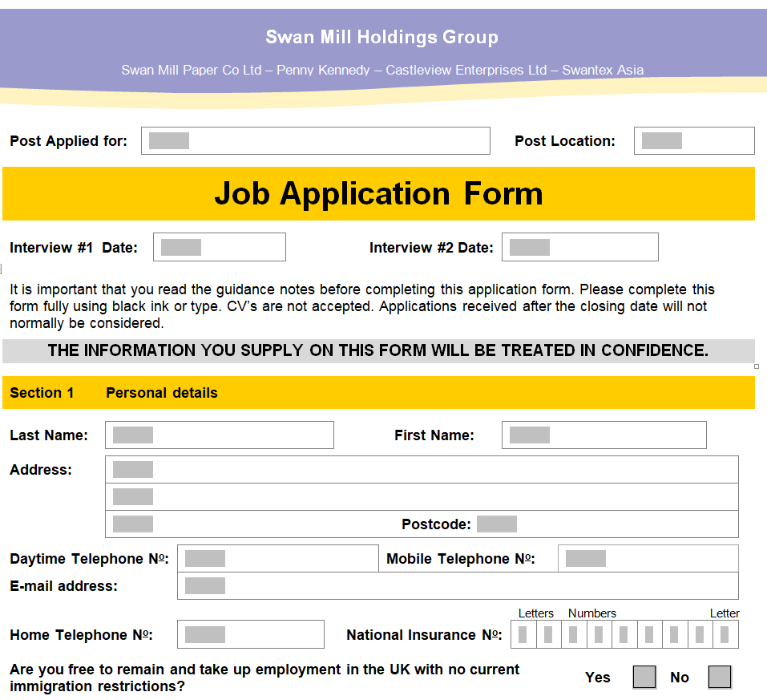Viewport: 767px width, 700px height.
Task: Click the second Address line field
Action: [x=421, y=497]
